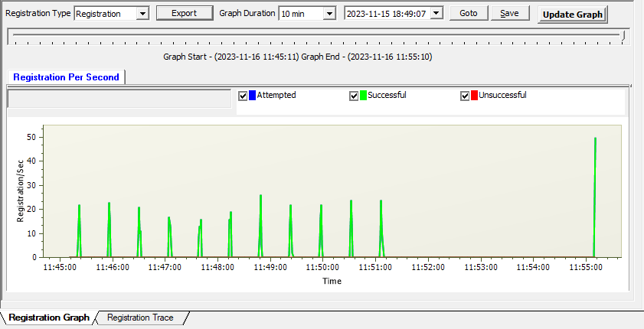The image size is (644, 329).
Task: Click the Graph Start and End time text
Action: point(298,57)
